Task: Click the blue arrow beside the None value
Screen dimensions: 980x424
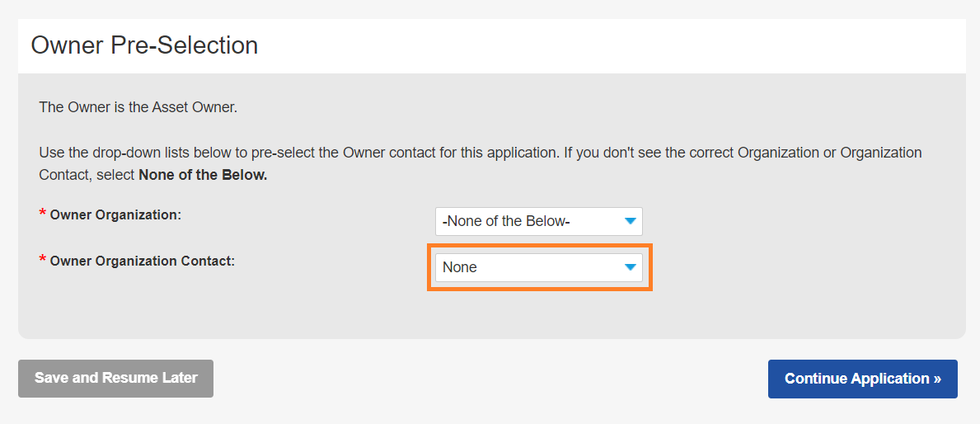Action: 631,267
